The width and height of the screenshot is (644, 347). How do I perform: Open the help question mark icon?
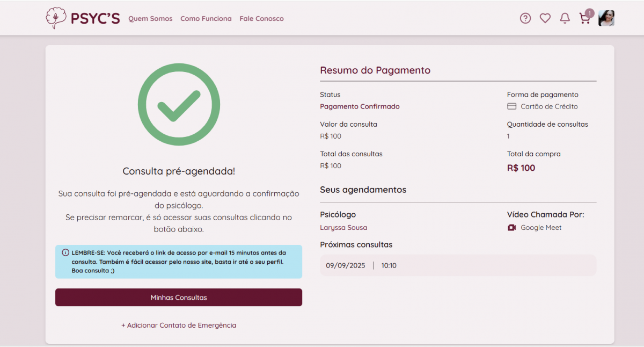click(x=525, y=18)
